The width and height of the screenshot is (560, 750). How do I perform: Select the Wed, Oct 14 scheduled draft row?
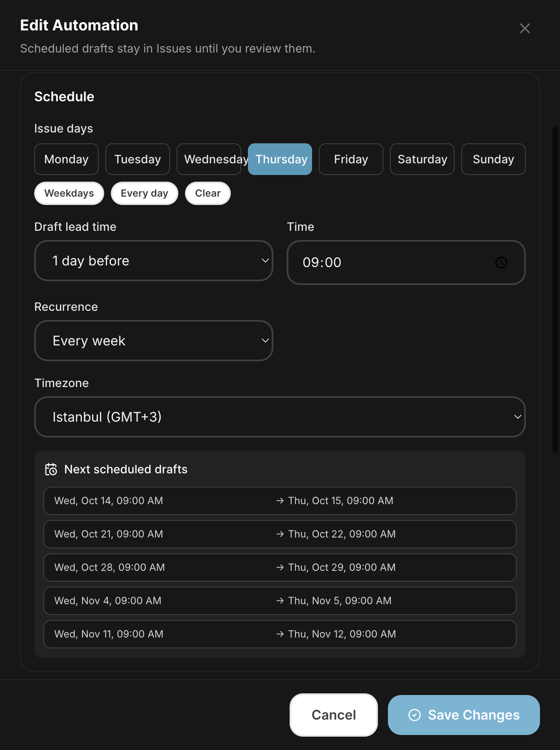coord(280,501)
